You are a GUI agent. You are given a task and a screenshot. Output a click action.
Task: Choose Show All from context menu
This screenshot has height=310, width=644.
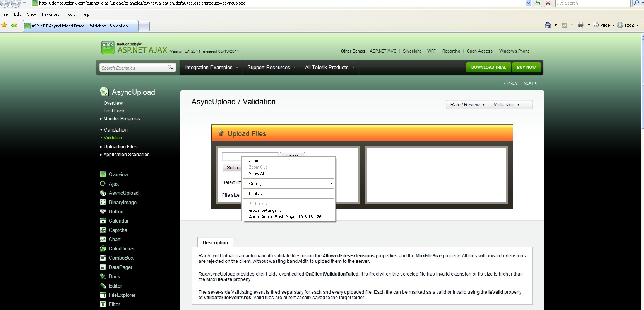click(x=289, y=174)
